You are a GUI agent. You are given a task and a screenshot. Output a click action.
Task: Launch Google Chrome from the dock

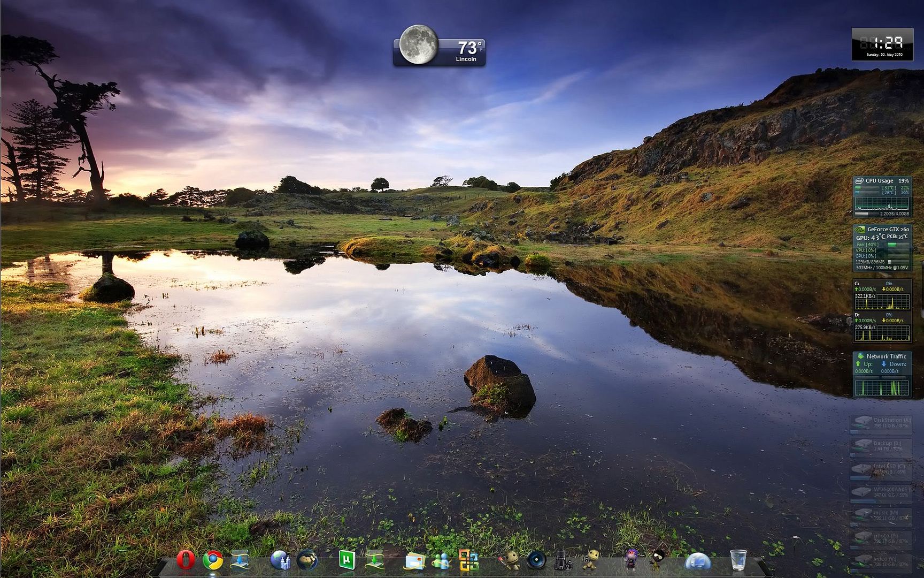click(x=213, y=560)
